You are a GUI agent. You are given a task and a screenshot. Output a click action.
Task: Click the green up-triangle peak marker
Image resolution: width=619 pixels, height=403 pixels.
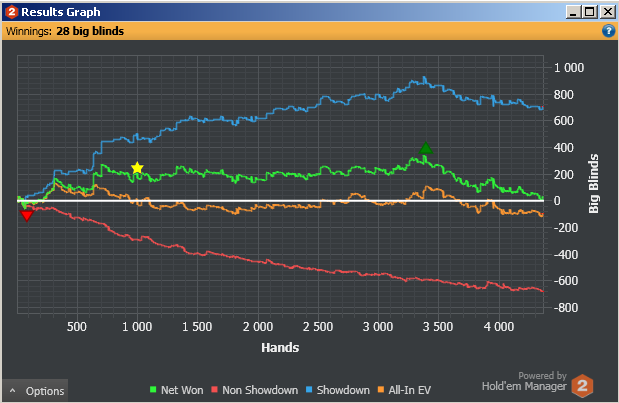426,148
